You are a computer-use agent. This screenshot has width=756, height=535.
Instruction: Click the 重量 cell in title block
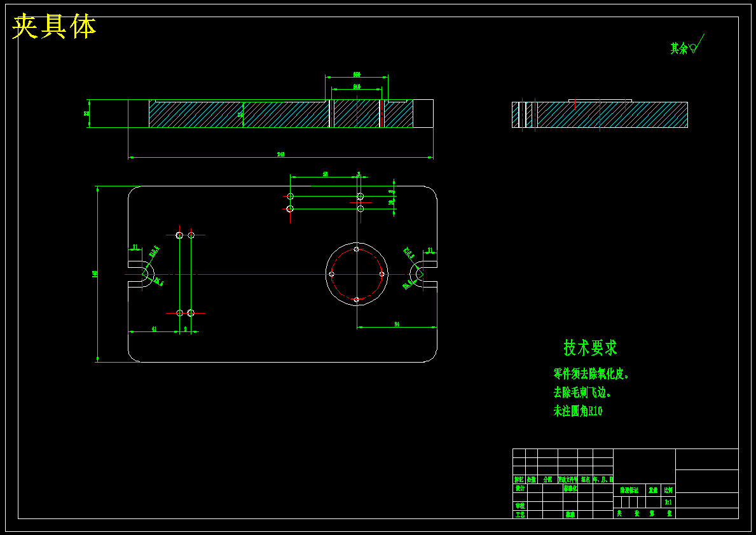653,490
